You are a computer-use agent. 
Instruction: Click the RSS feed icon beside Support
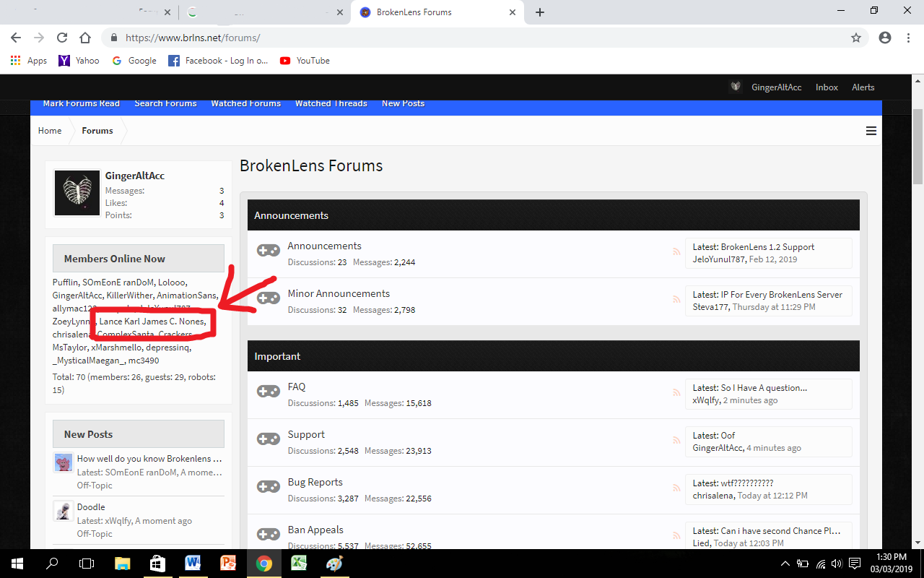point(676,441)
